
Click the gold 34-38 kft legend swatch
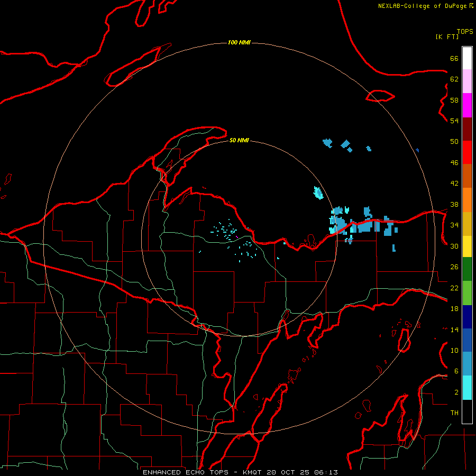(x=467, y=224)
